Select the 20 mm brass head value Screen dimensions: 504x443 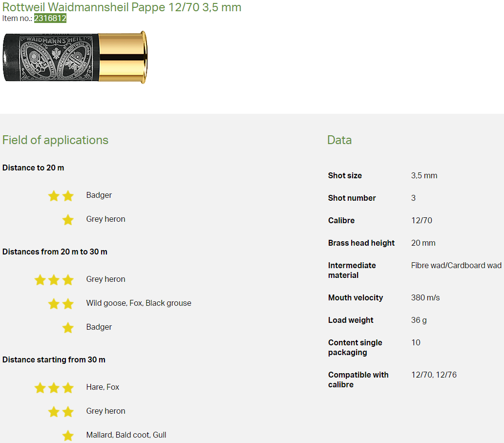pyautogui.click(x=423, y=243)
